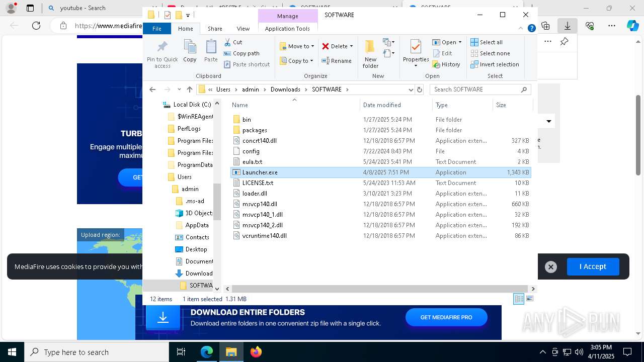
Task: Expand the Delete dropdown arrow
Action: point(351,46)
